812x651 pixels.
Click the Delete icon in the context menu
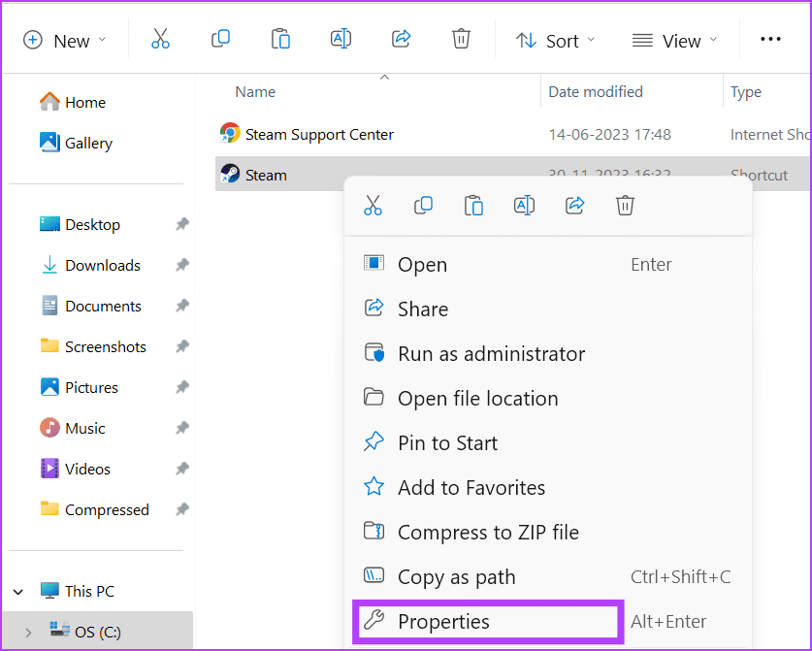[625, 206]
